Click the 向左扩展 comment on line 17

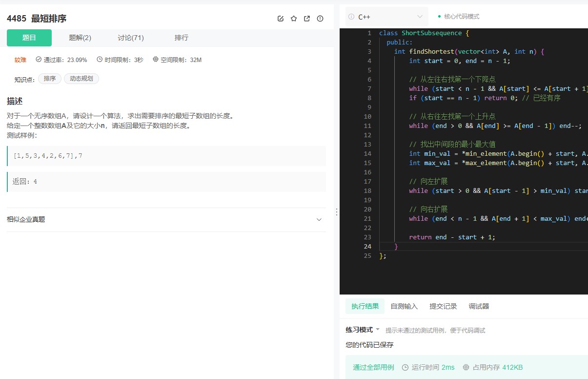click(428, 181)
